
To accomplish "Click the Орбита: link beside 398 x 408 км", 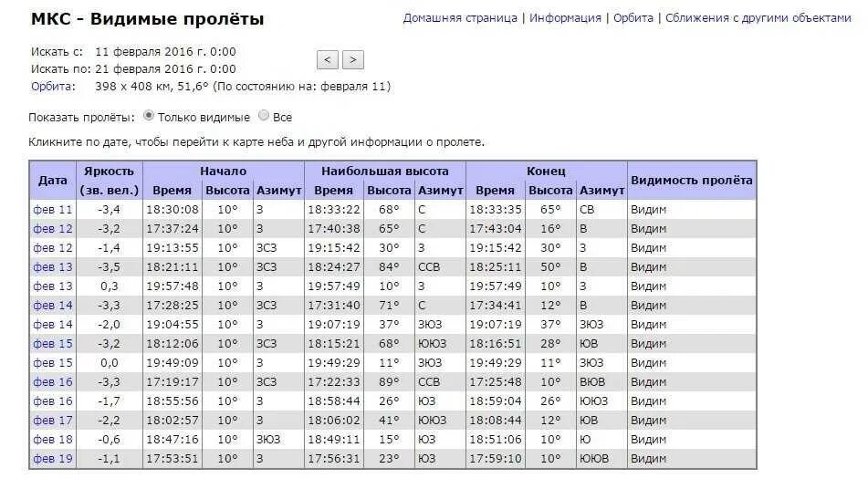I will (x=53, y=87).
